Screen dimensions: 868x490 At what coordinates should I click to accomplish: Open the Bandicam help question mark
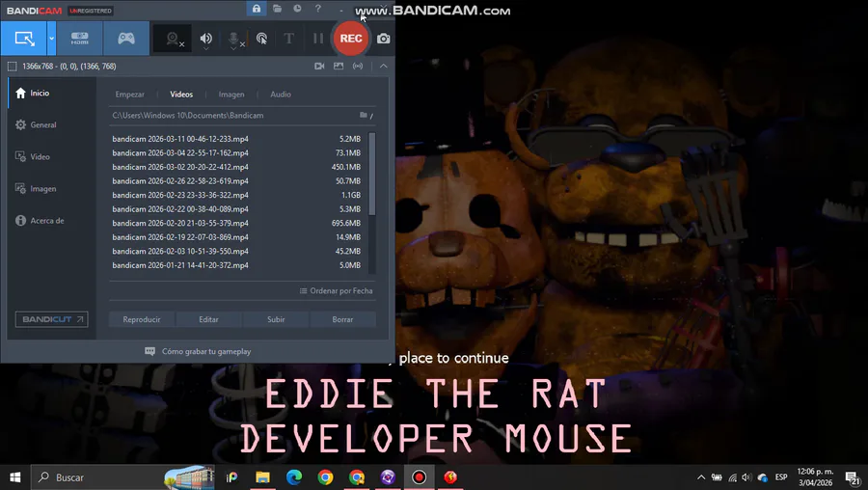(317, 9)
